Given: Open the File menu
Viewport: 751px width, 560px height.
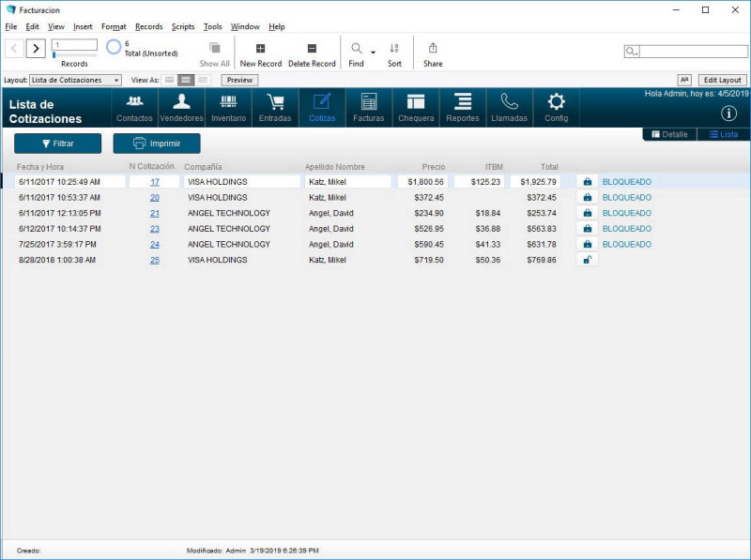Looking at the screenshot, I should point(11,27).
